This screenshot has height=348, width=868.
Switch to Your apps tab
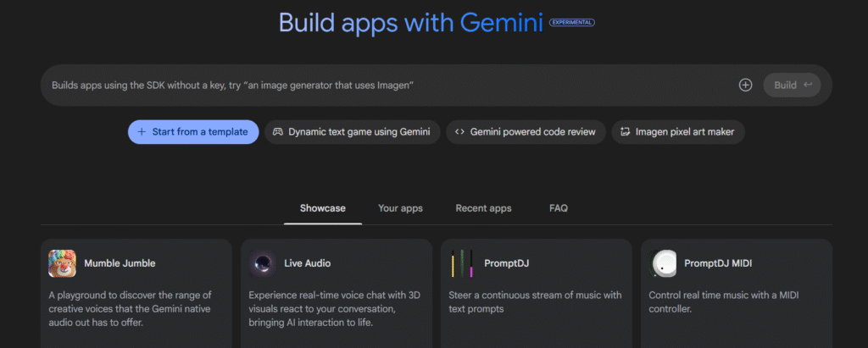pyautogui.click(x=400, y=208)
